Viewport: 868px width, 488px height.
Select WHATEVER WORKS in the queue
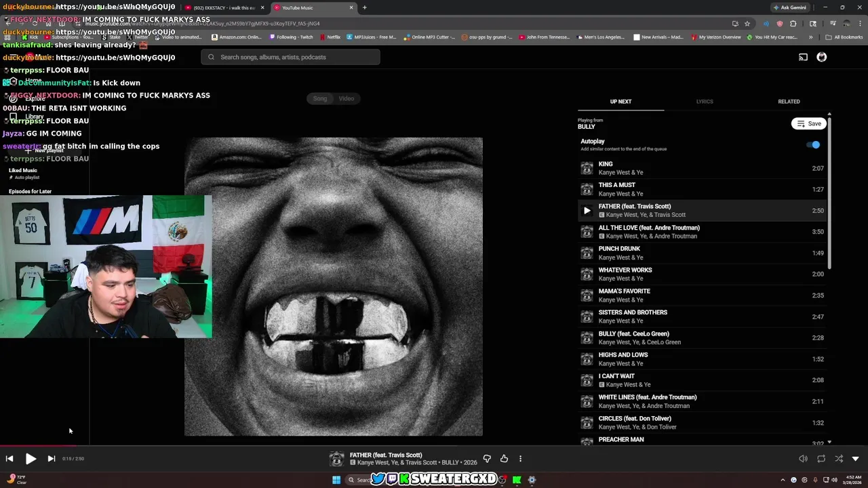[x=703, y=274]
